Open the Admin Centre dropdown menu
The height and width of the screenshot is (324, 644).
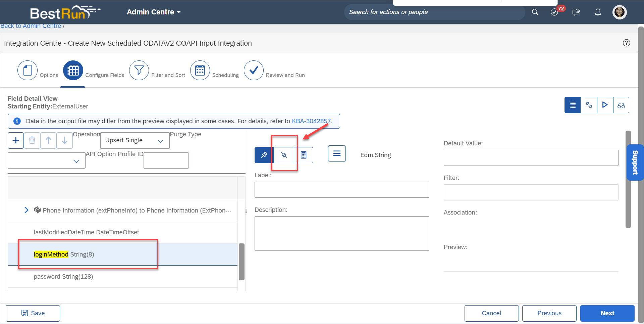coord(154,12)
